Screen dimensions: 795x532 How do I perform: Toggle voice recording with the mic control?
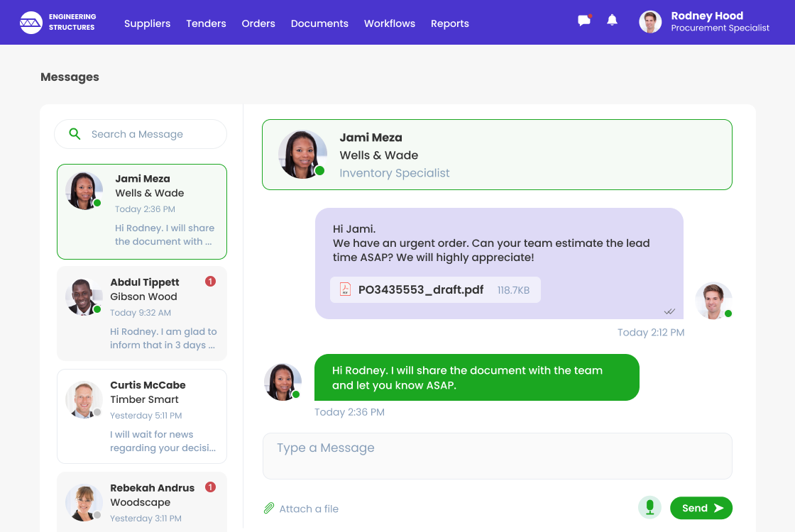tap(649, 508)
